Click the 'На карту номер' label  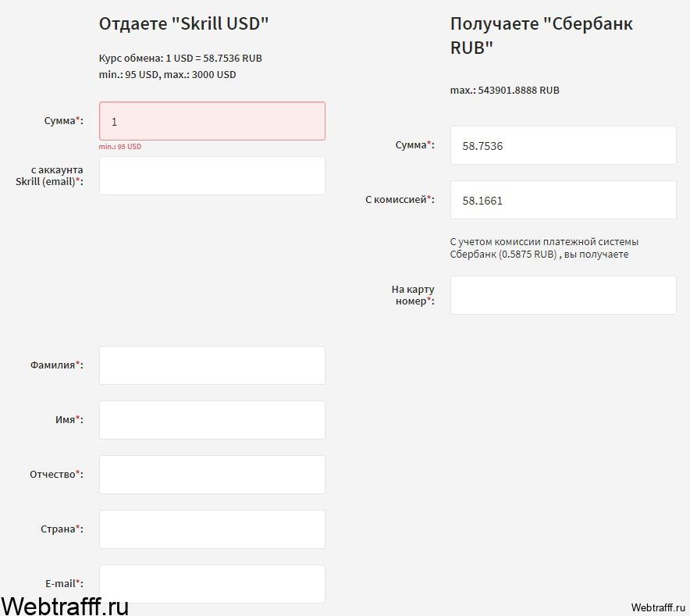click(x=413, y=295)
